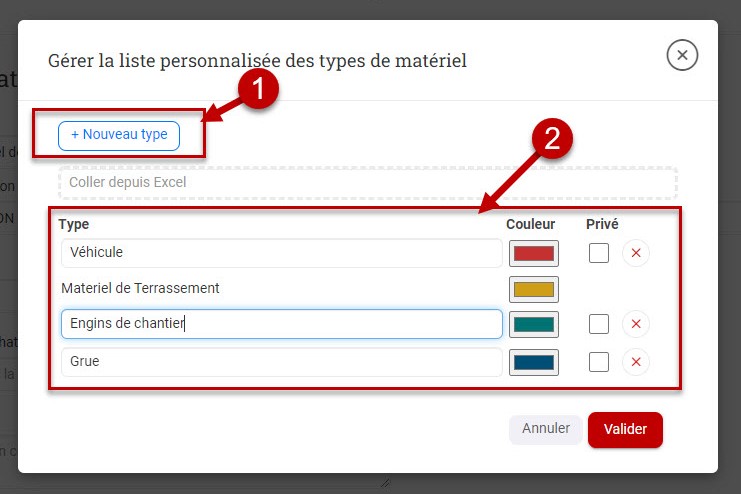Open the red color picker for Véhicule
The width and height of the screenshot is (741, 494).
[534, 253]
